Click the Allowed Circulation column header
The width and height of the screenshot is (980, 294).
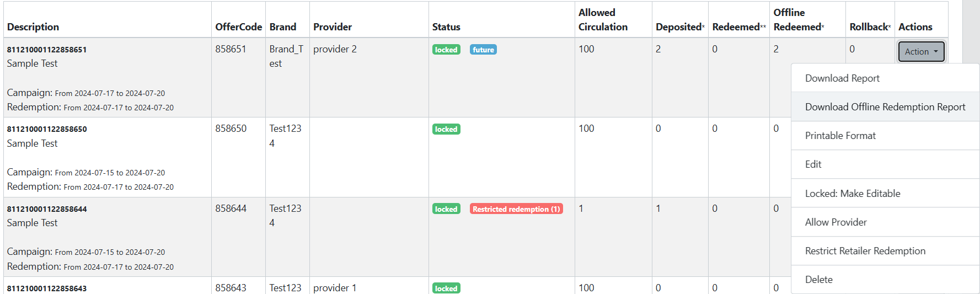click(x=602, y=20)
